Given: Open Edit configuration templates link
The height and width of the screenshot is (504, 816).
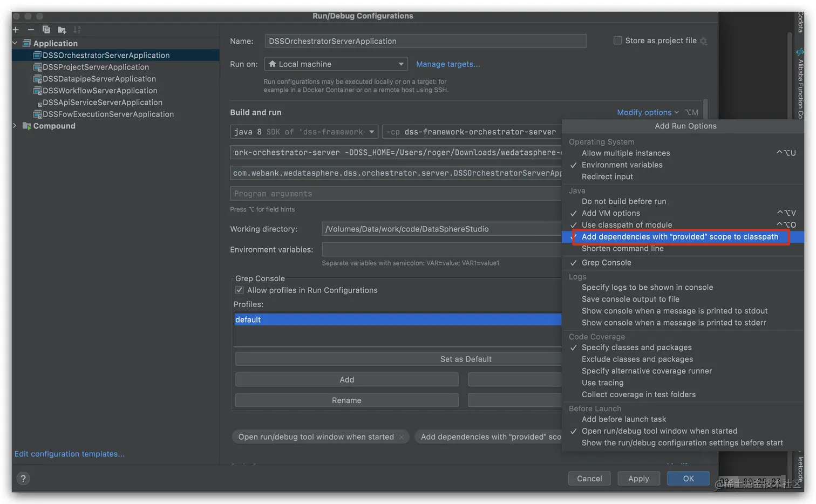Looking at the screenshot, I should 70,454.
